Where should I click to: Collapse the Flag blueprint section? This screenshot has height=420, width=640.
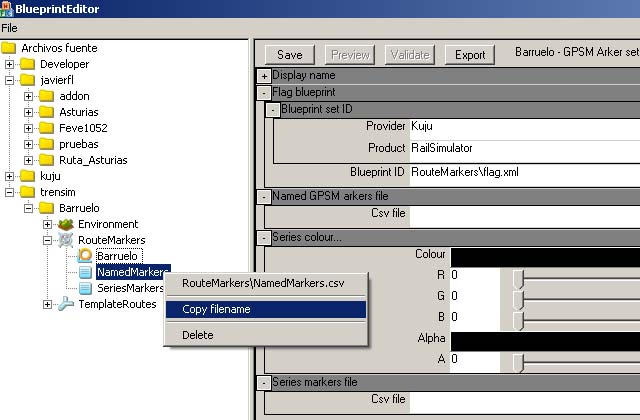click(x=264, y=92)
